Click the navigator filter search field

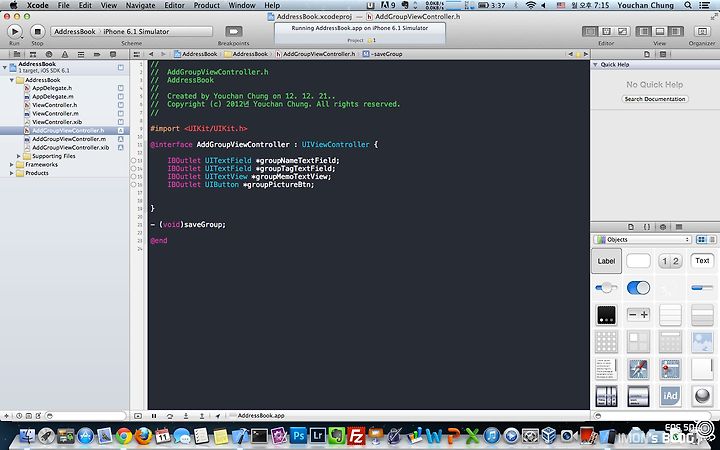coord(86,416)
